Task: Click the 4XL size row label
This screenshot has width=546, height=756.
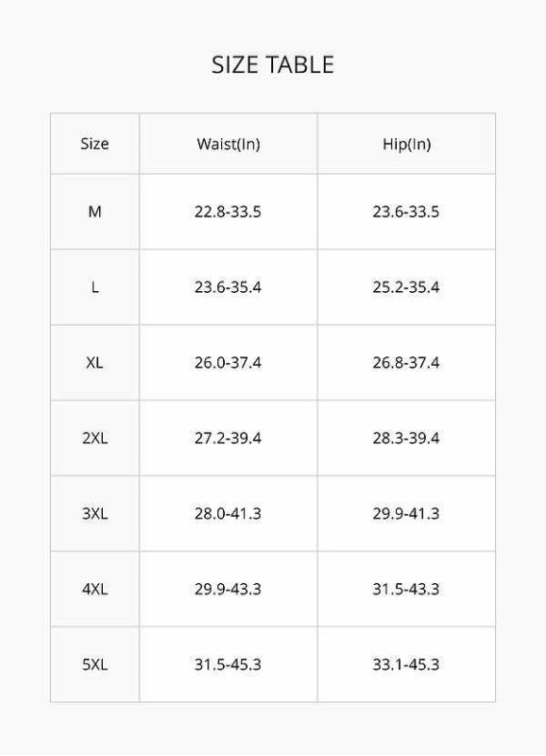Action: pyautogui.click(x=94, y=589)
